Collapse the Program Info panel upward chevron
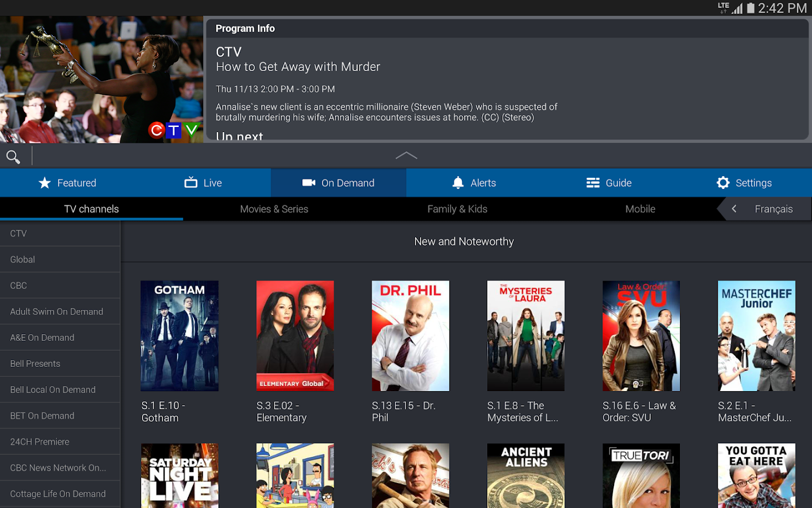Screen dimensions: 812x508 coord(405,156)
